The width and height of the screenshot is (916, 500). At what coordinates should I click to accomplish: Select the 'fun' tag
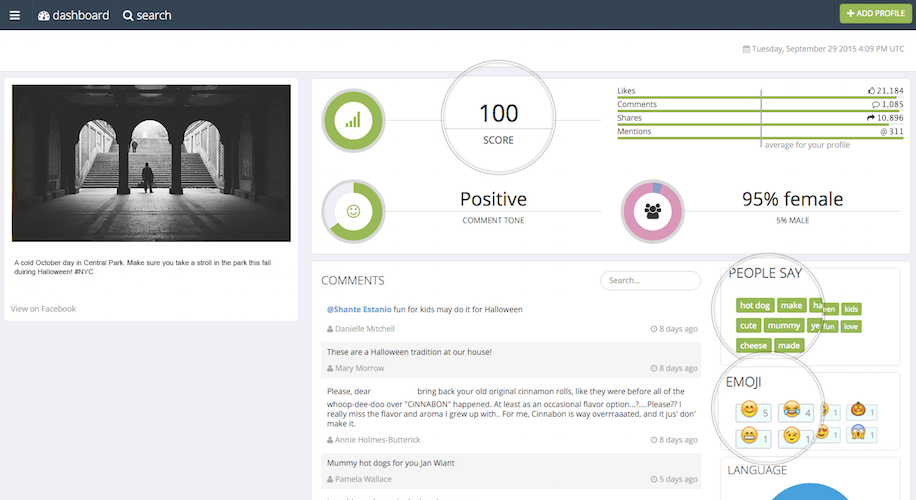tap(828, 327)
